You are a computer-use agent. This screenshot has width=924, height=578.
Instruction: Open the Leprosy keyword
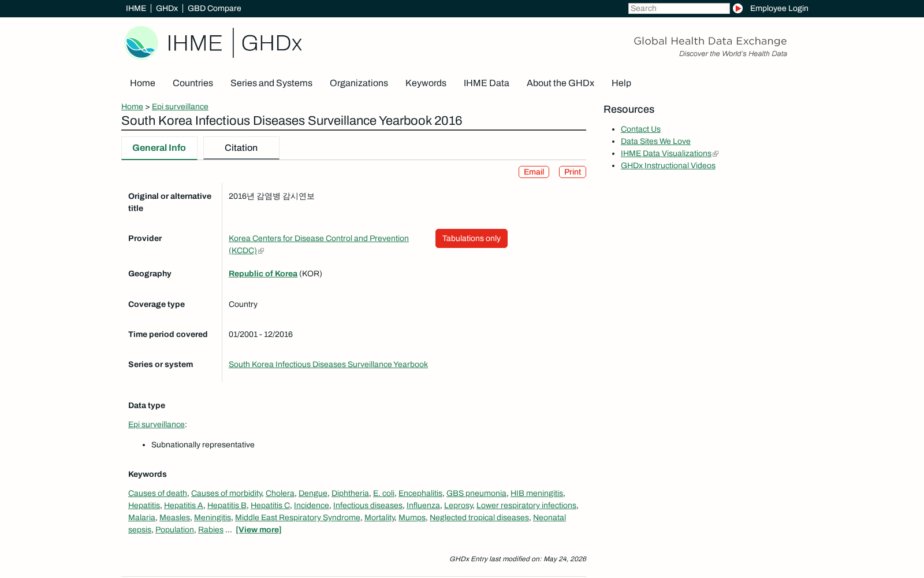pyautogui.click(x=459, y=505)
